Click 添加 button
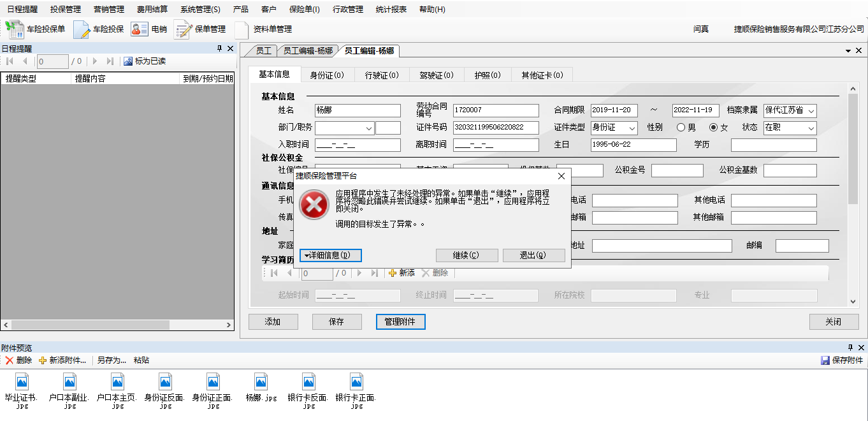 pyautogui.click(x=273, y=321)
